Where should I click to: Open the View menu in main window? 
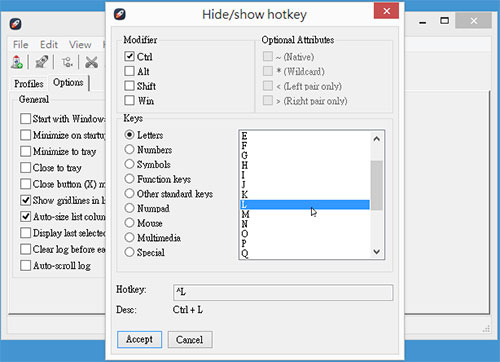(x=80, y=44)
